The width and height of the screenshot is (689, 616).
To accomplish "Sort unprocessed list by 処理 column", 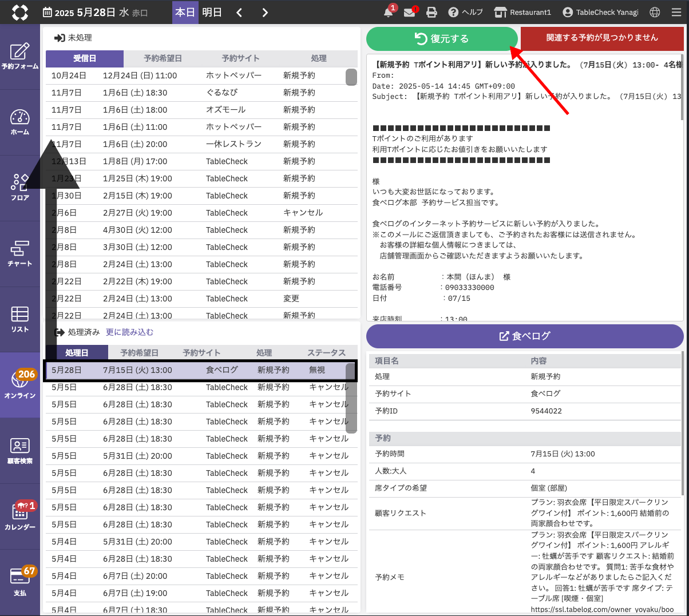I will point(319,58).
